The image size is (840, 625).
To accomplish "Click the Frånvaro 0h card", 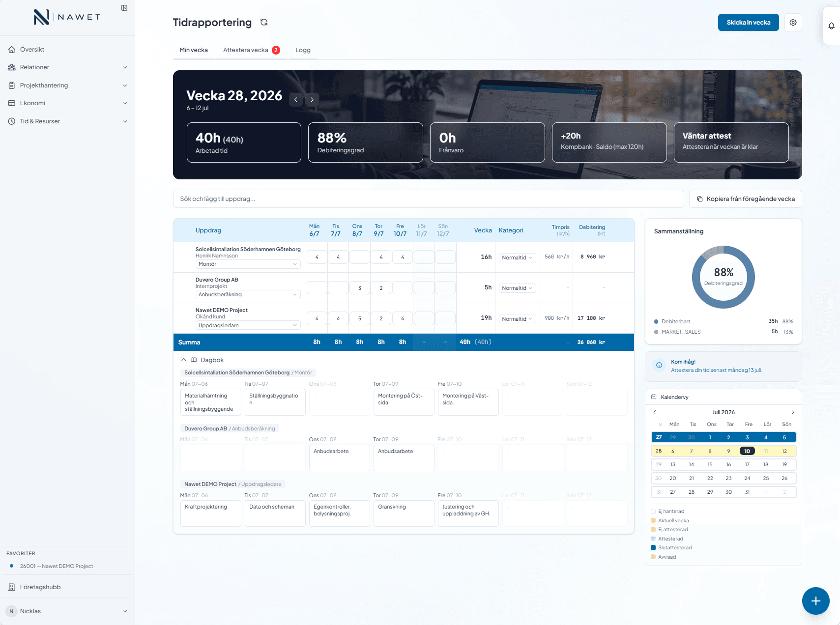I will [x=488, y=142].
